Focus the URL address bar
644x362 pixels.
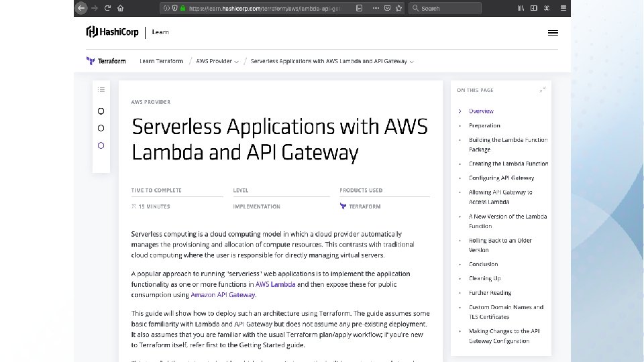tap(265, 8)
